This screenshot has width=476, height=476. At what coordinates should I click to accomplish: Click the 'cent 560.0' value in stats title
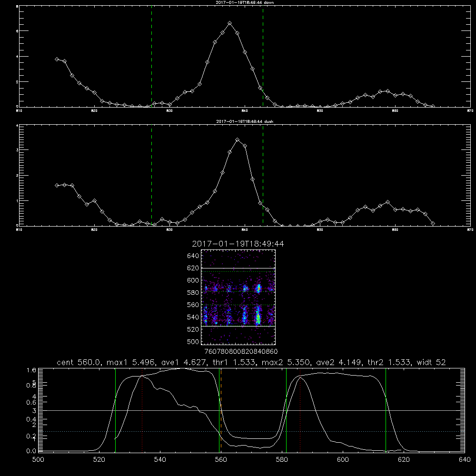tap(79, 362)
